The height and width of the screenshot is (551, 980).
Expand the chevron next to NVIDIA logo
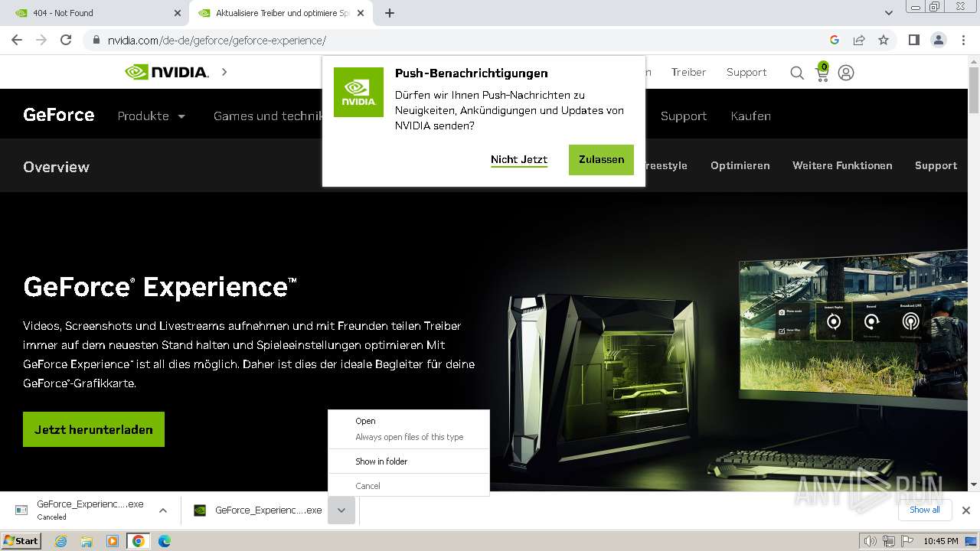point(224,72)
